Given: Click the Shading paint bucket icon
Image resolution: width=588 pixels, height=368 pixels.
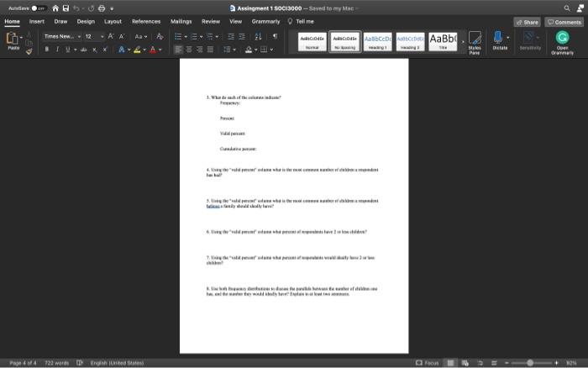Looking at the screenshot, I should tap(249, 50).
